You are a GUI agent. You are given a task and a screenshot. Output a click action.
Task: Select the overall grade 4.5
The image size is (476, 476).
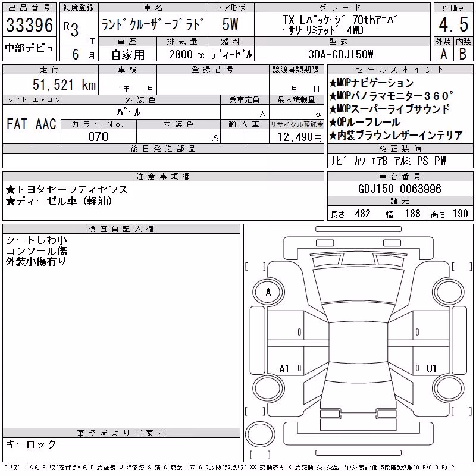point(453,24)
